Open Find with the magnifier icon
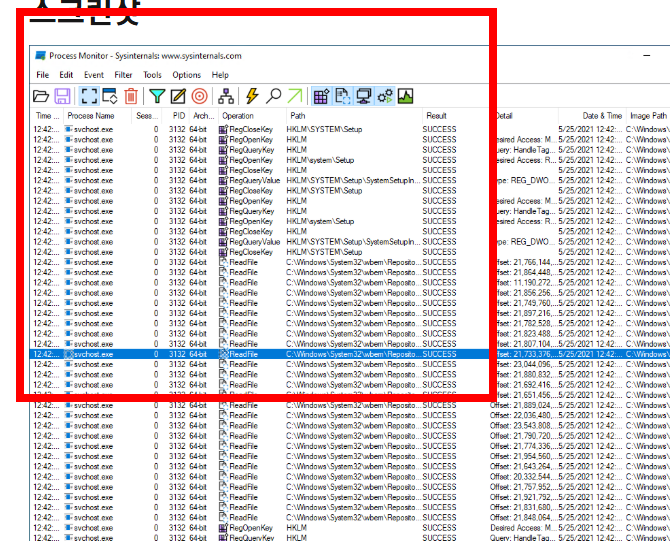Viewport: 670px width, 541px height. (x=273, y=96)
